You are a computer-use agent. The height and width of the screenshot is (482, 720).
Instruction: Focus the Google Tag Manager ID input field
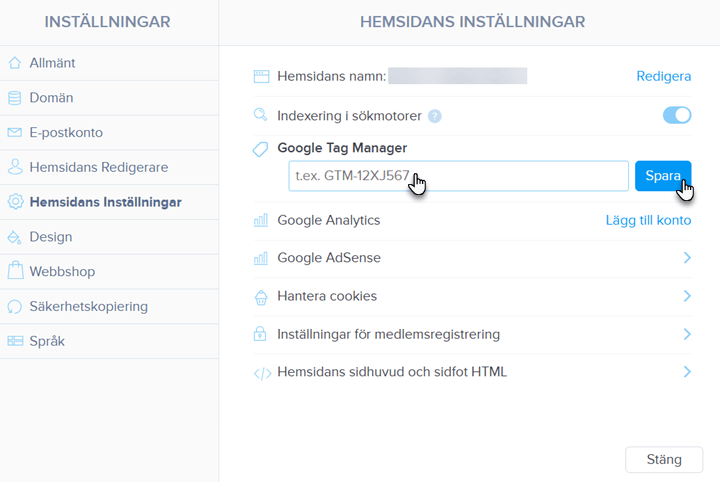(x=458, y=176)
